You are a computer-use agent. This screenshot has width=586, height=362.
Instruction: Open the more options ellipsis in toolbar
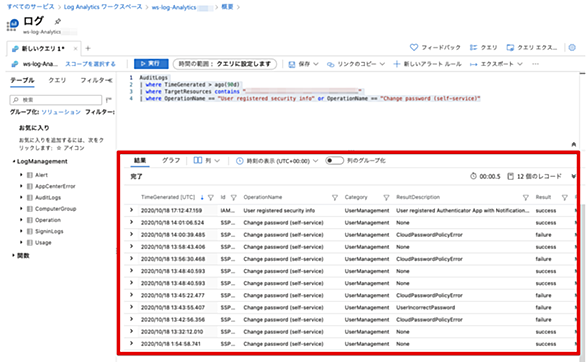pos(536,64)
